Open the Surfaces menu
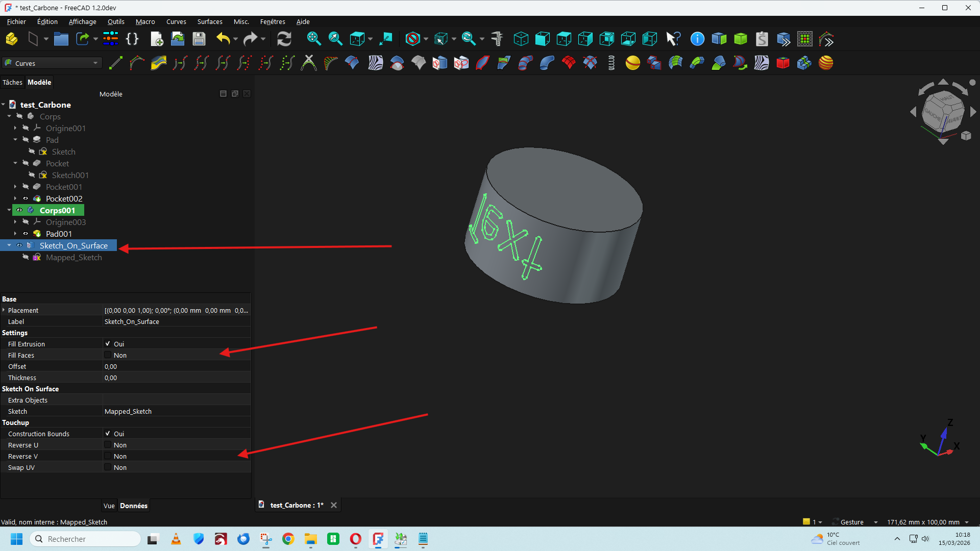 pos(210,21)
